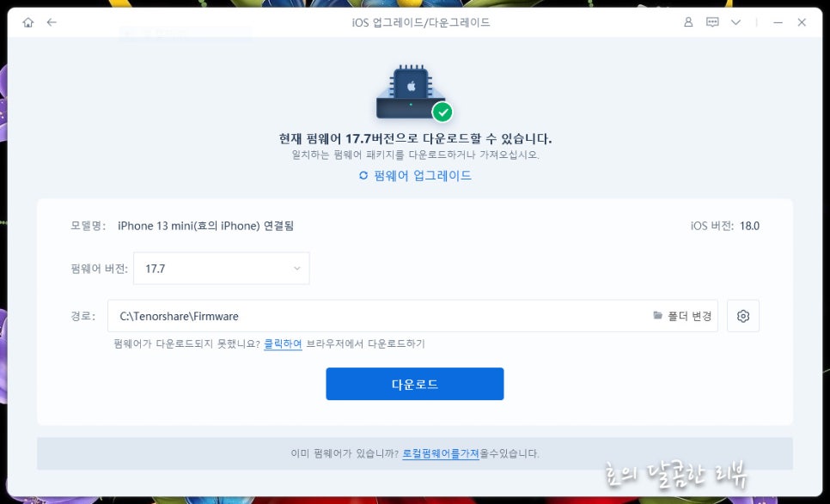Open the gear settings next to path
Screen dimensions: 830x504
point(743,316)
